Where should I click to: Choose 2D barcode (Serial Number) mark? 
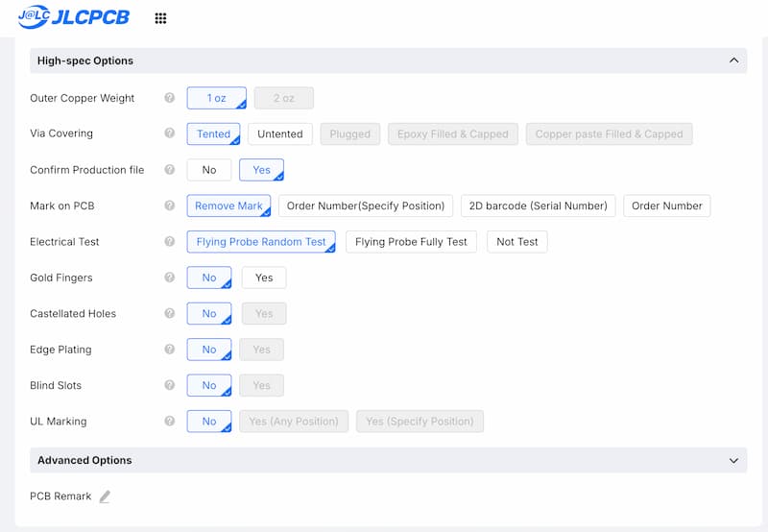point(538,206)
